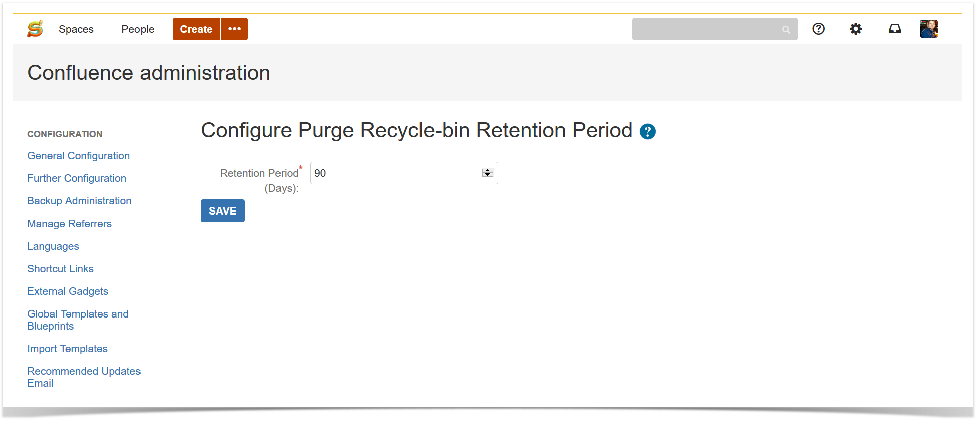This screenshot has height=422, width=980.
Task: Open the Spaces menu
Action: point(76,29)
